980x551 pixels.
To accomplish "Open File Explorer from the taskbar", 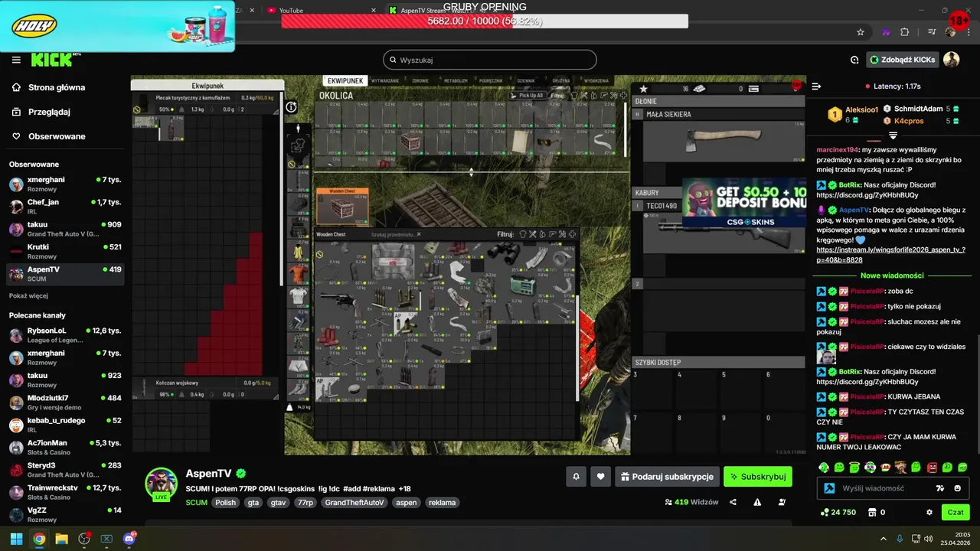I will pos(61,539).
